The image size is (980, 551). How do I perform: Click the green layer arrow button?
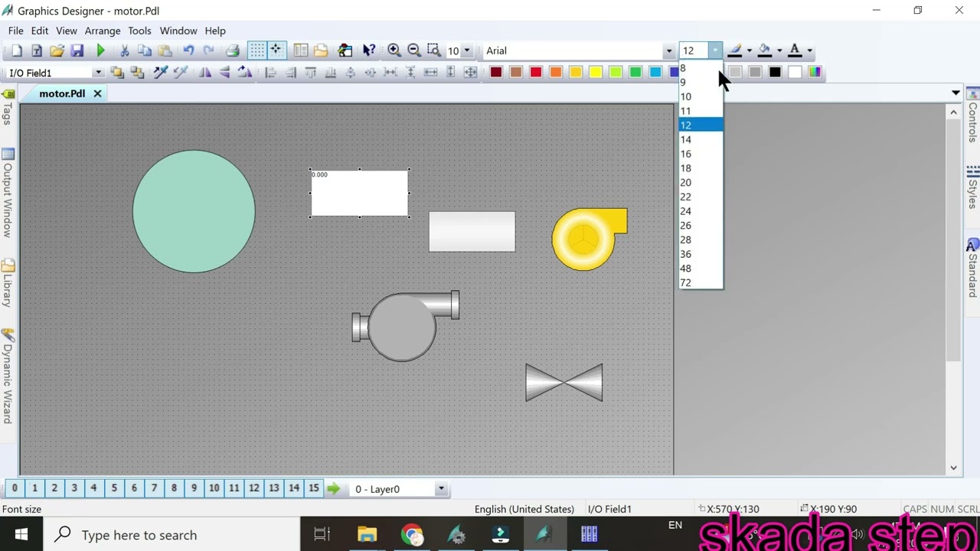[333, 488]
